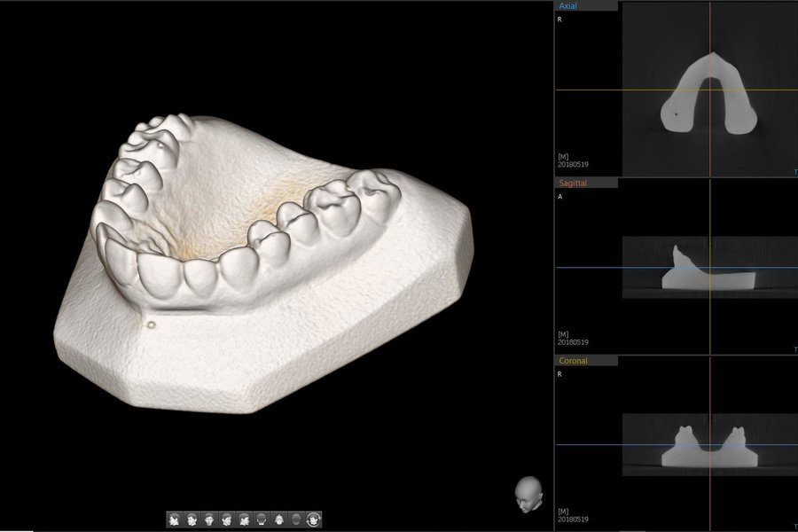Select the Sagittal view label
Image resolution: width=798 pixels, height=532 pixels.
click(x=573, y=183)
